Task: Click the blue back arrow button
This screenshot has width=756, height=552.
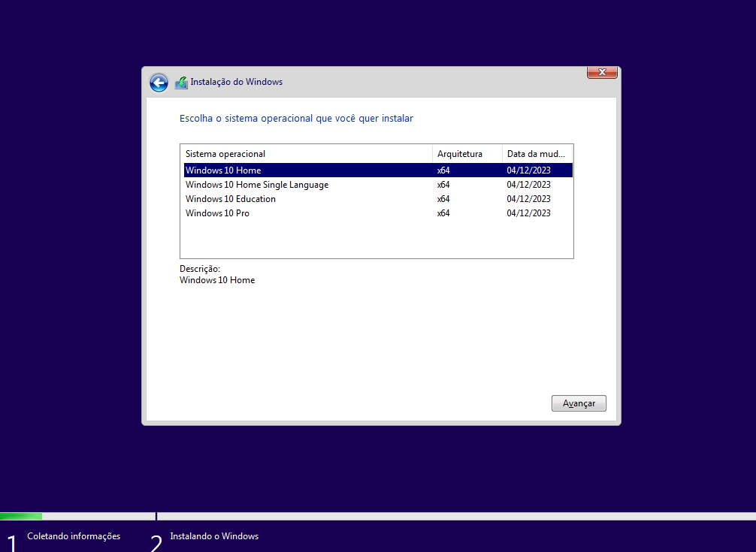Action: [159, 83]
